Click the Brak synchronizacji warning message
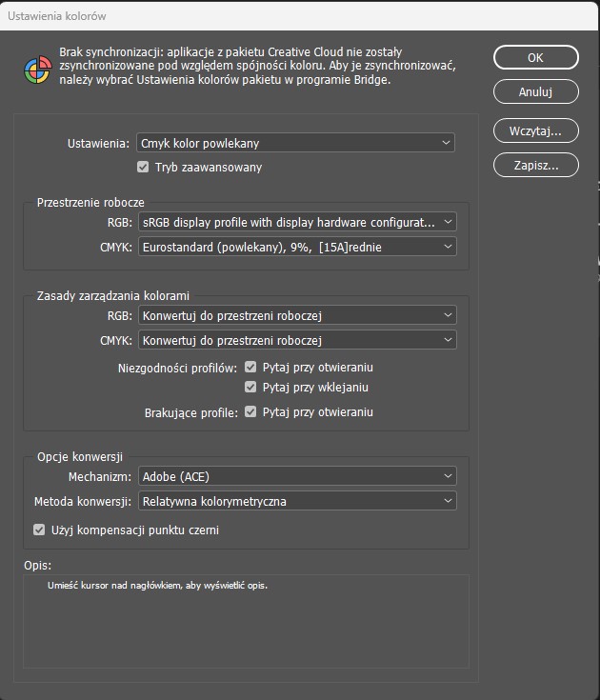Viewport: 600px width, 700px height. pos(257,66)
